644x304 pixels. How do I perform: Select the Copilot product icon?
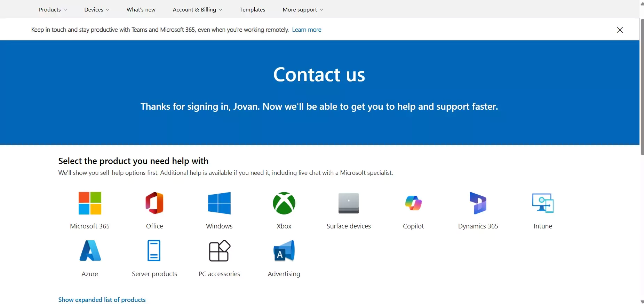(x=413, y=203)
